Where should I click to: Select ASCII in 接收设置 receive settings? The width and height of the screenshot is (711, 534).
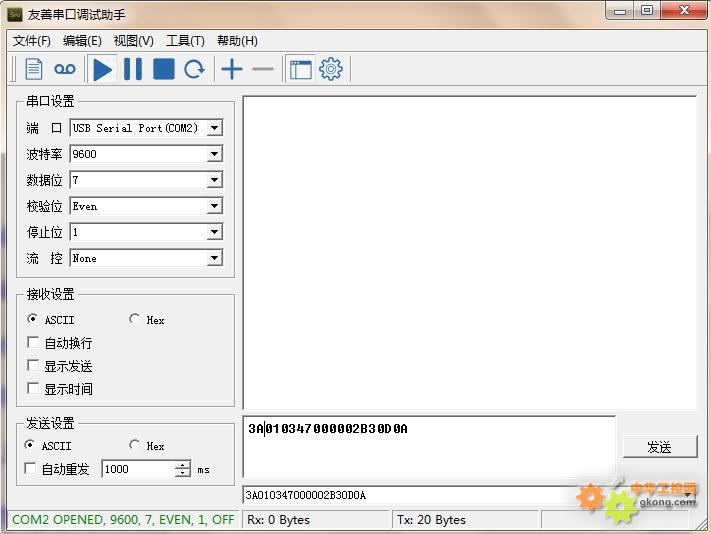pyautogui.click(x=32, y=319)
